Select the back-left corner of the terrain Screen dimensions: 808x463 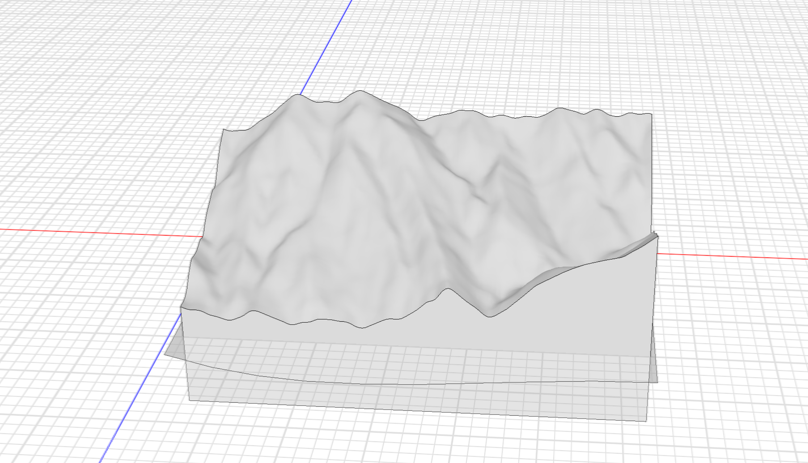point(222,130)
